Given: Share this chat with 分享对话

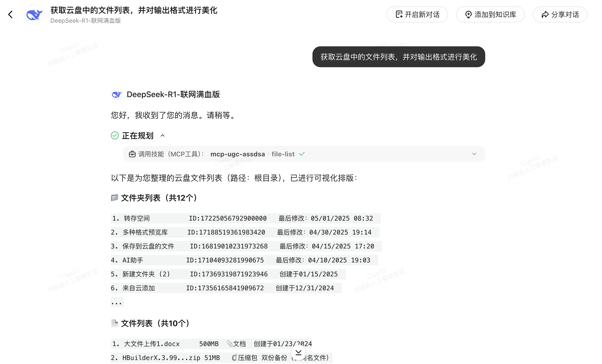Looking at the screenshot, I should tap(560, 14).
